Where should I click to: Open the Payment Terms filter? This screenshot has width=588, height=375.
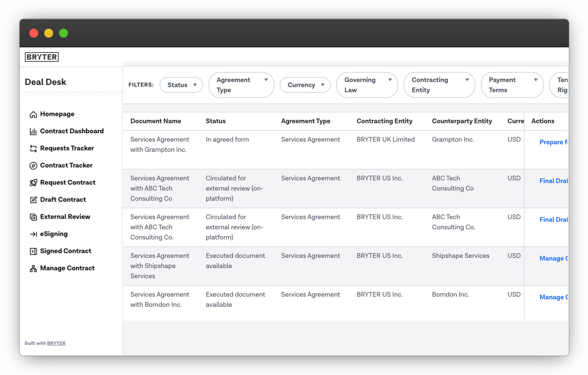point(512,85)
